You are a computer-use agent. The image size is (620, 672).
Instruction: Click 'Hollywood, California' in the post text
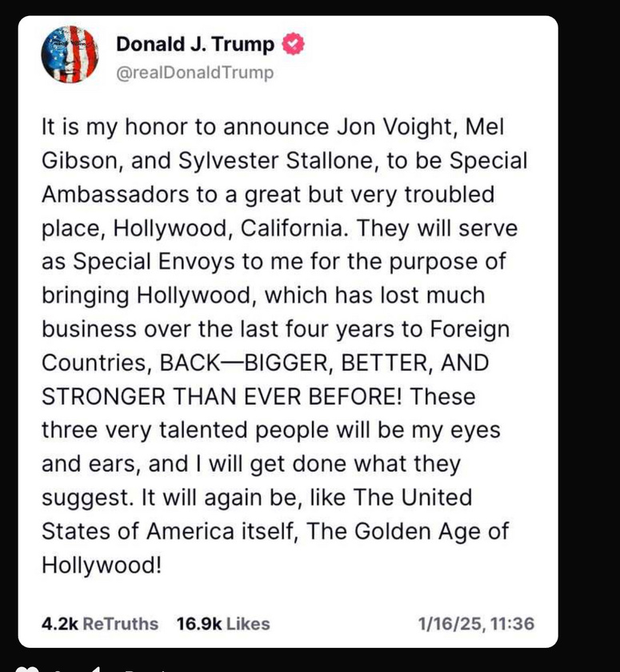227,229
